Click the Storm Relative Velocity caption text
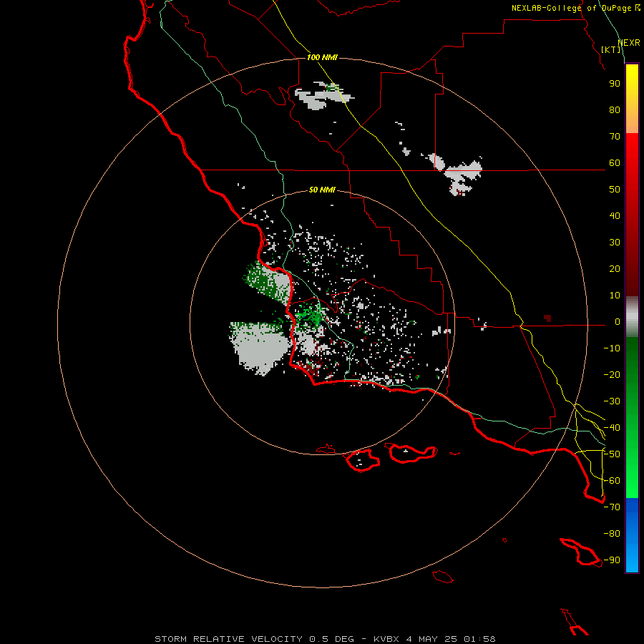This screenshot has height=644, width=644. (325, 639)
